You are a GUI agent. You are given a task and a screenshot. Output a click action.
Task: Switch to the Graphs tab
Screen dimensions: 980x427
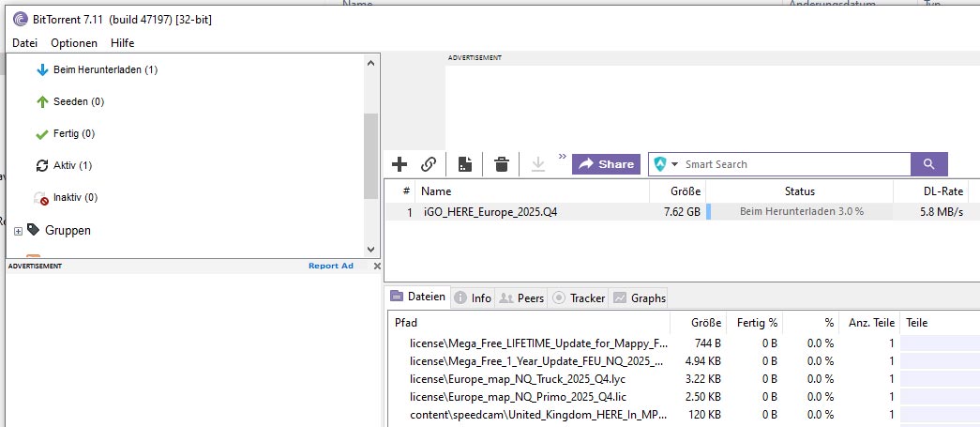point(639,298)
